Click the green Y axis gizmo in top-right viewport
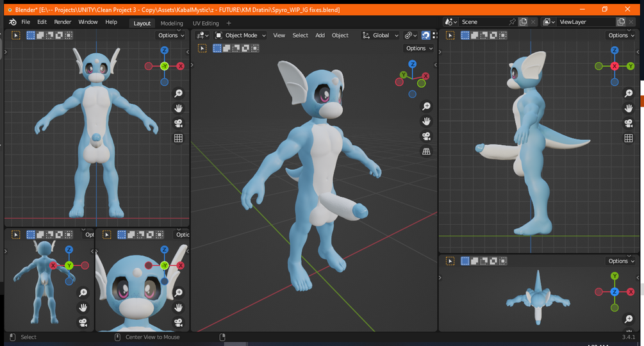Image resolution: width=644 pixels, height=346 pixels. 631,66
